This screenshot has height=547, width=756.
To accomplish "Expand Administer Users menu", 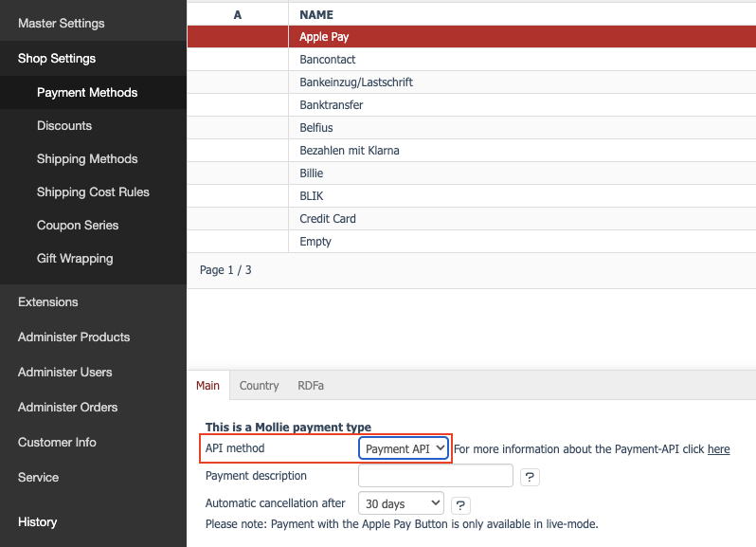I will coord(65,373).
